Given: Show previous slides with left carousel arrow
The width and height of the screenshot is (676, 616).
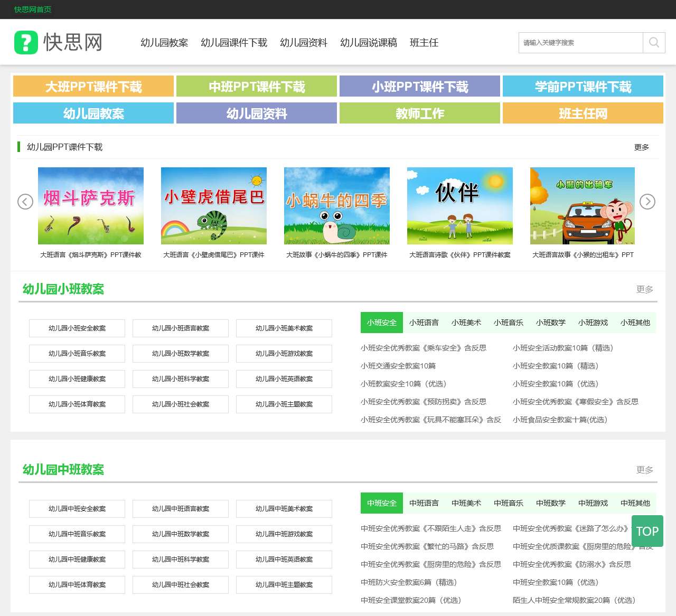Looking at the screenshot, I should click(x=25, y=202).
